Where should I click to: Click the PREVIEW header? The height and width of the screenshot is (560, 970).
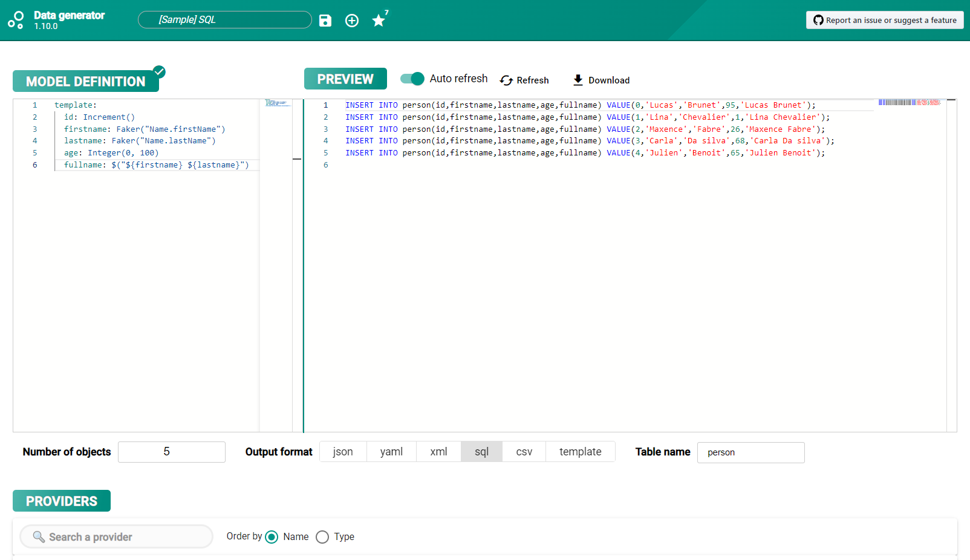(x=345, y=79)
